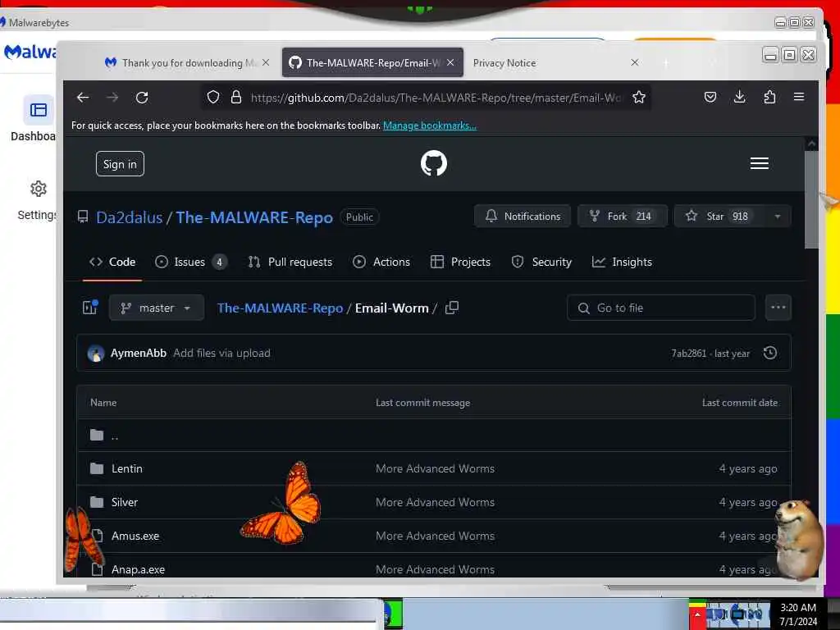Expand file tree side panel icon

(90, 307)
